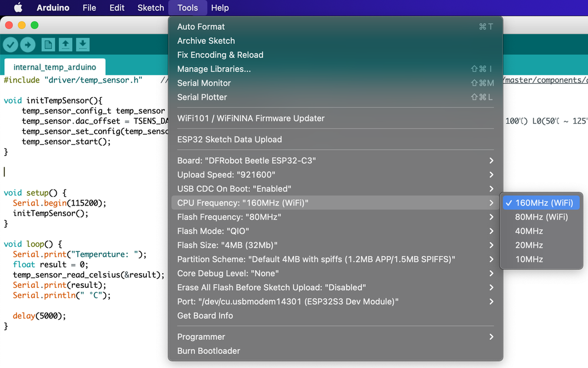The width and height of the screenshot is (588, 368).
Task: Click the Verify checkmark toolbar icon
Action: (x=11, y=45)
